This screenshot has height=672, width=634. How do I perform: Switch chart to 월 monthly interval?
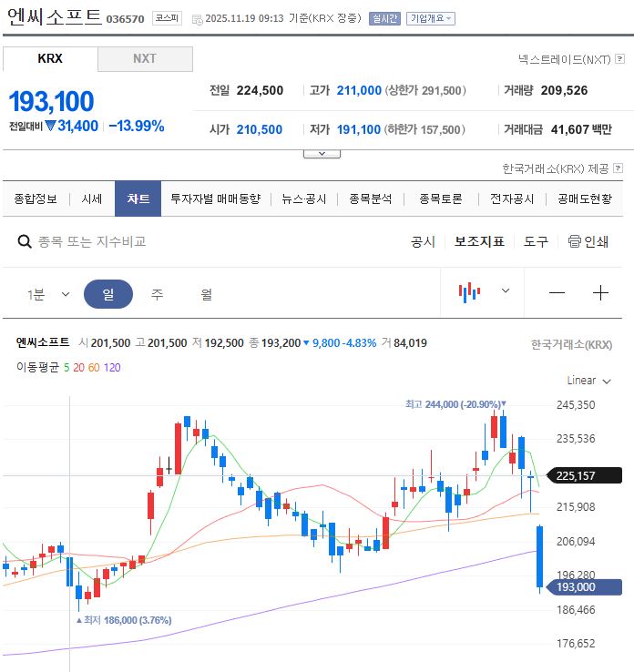[207, 294]
